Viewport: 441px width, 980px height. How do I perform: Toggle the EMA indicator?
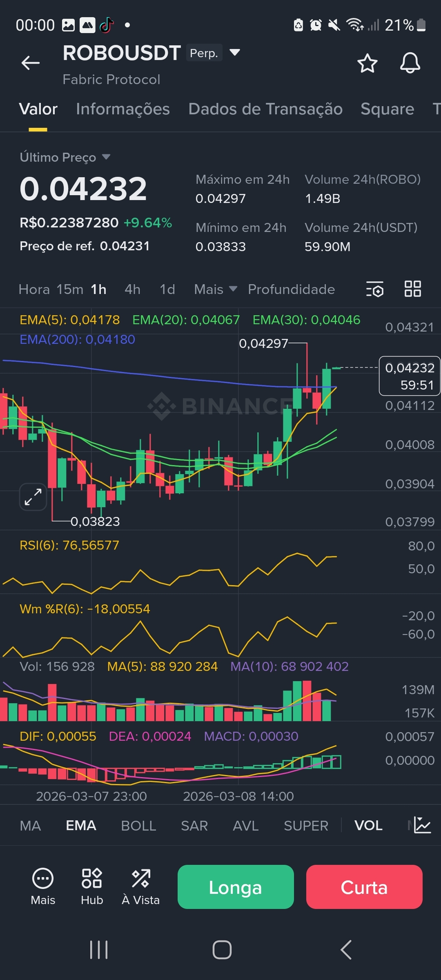click(x=81, y=826)
